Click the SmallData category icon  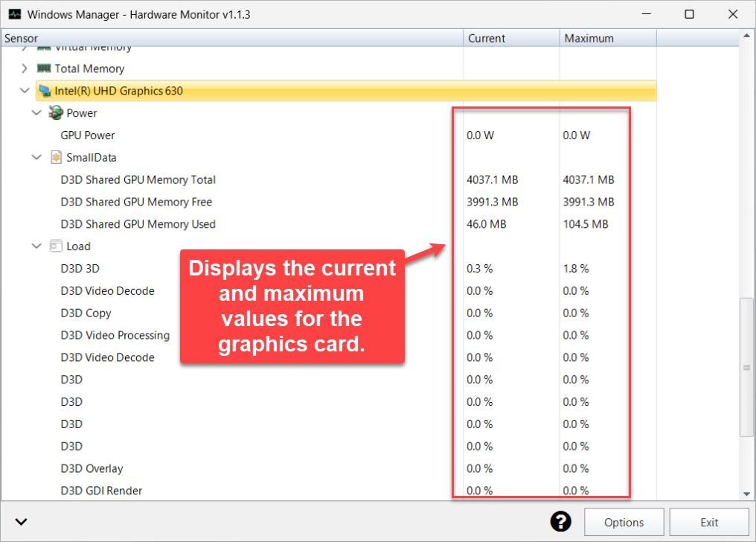(56, 157)
